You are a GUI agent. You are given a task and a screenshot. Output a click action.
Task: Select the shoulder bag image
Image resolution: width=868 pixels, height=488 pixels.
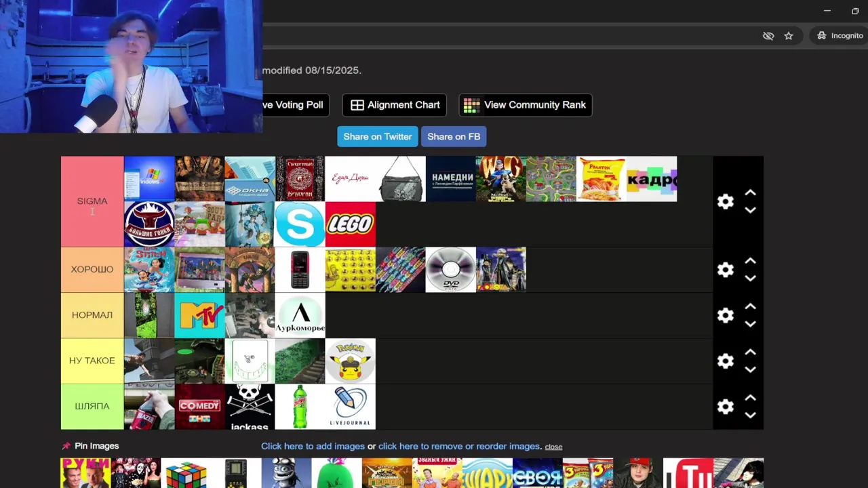400,179
